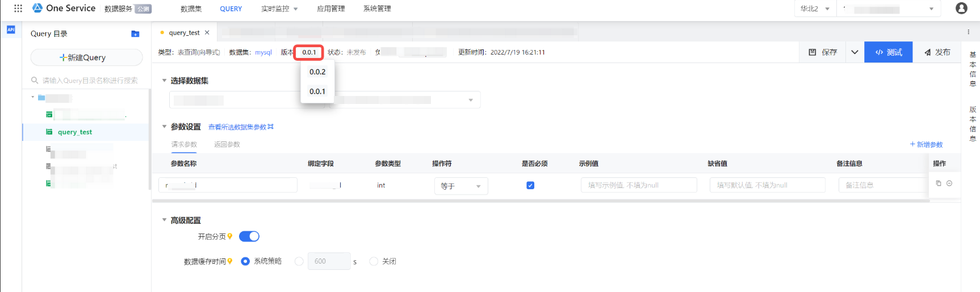Screen dimensions: 980x292
Task: Uncheck the 是否必须 checkbox
Action: (x=530, y=185)
